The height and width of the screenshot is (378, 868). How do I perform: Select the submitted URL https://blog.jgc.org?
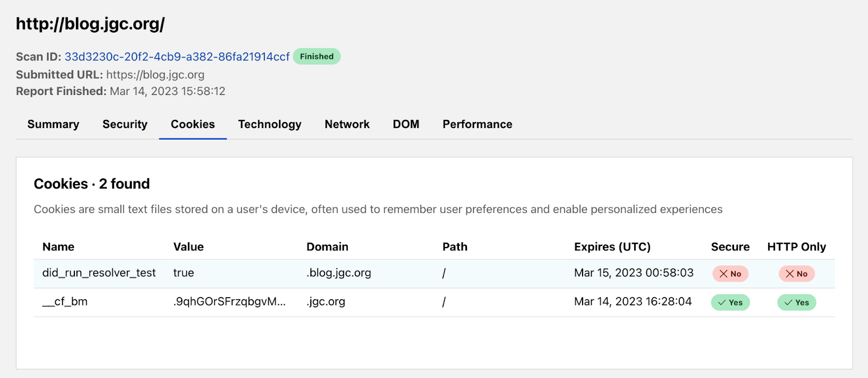coord(155,75)
